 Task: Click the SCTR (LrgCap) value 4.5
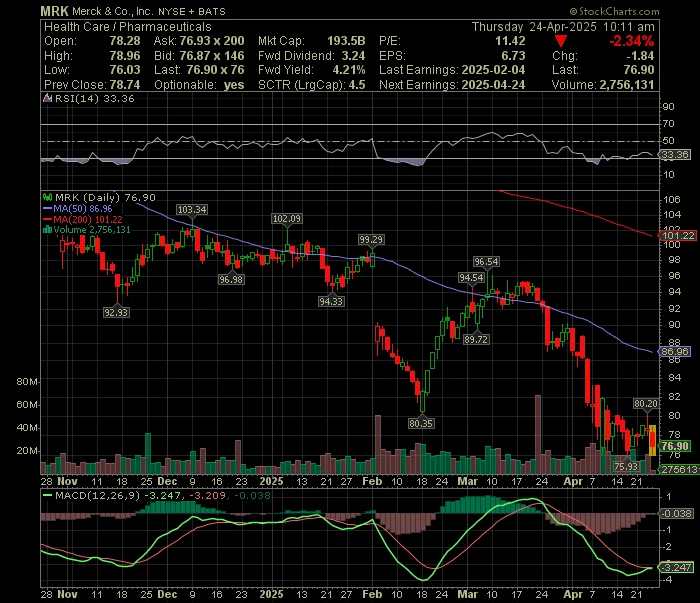[357, 85]
